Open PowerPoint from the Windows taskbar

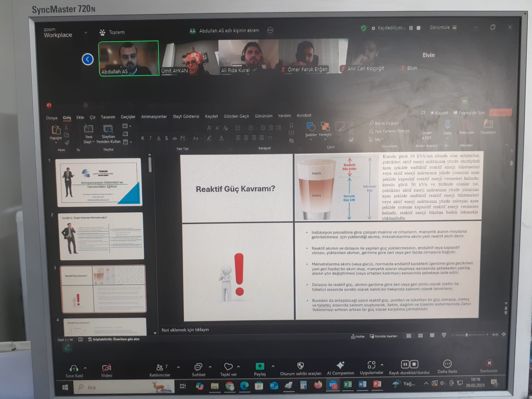tap(377, 384)
